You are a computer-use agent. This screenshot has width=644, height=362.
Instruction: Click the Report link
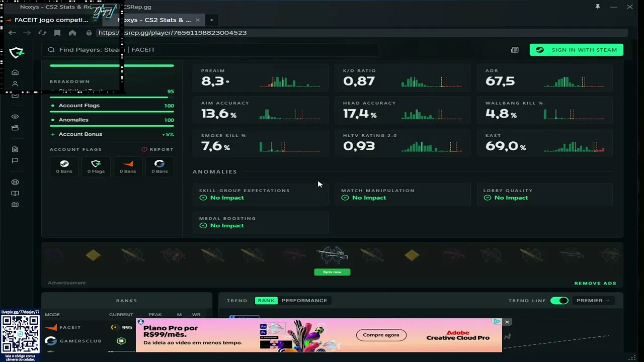157,149
